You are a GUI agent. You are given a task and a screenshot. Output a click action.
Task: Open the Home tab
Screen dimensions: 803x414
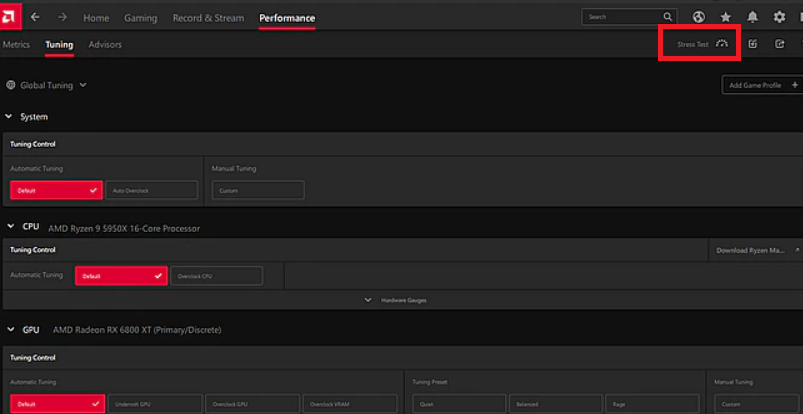tap(96, 18)
